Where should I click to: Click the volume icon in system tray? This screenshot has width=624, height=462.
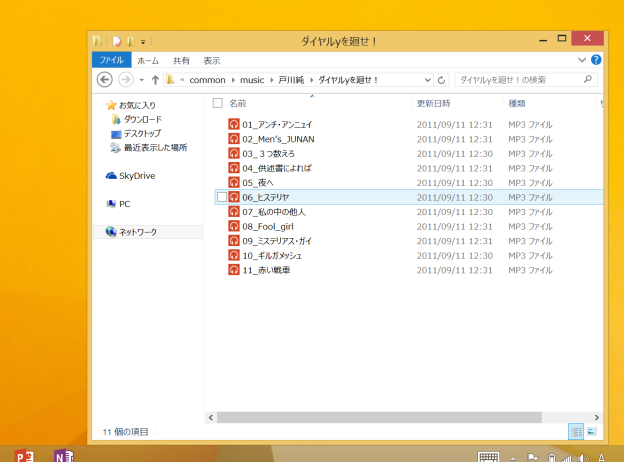(x=583, y=458)
